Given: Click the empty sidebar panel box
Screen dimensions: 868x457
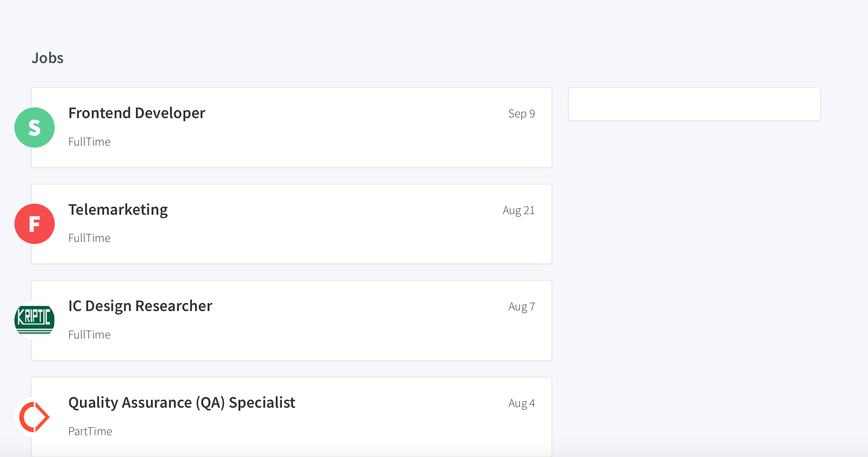Looking at the screenshot, I should point(694,104).
